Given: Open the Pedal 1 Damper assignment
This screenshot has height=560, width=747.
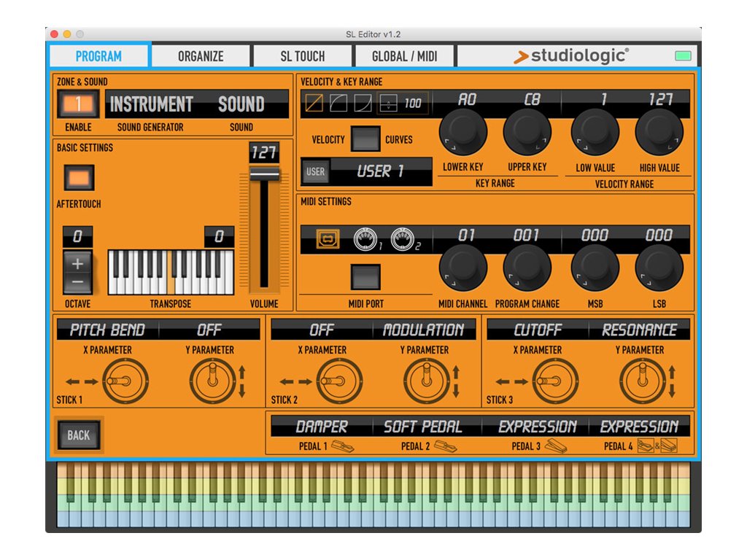Looking at the screenshot, I should coord(322,426).
